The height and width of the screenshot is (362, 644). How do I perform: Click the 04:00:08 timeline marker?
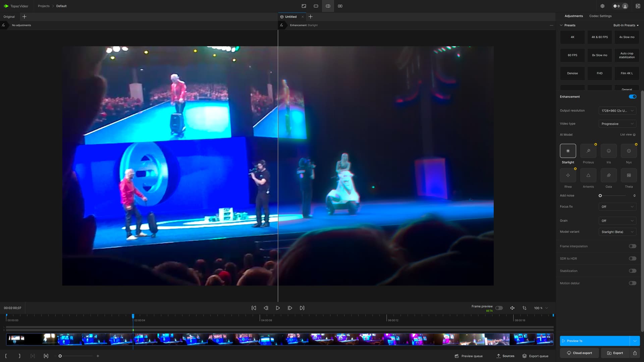[x=266, y=320]
